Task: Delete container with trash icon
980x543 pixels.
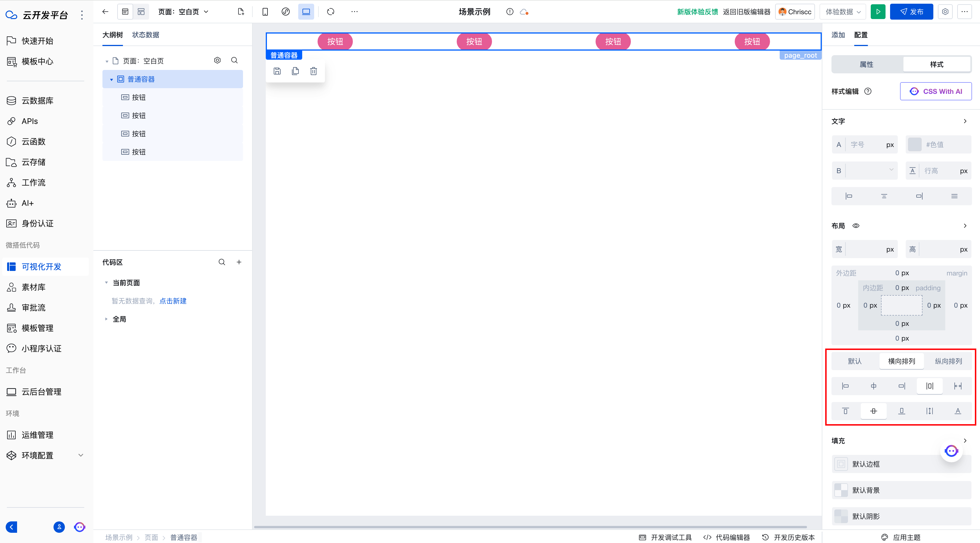Action: pyautogui.click(x=314, y=71)
